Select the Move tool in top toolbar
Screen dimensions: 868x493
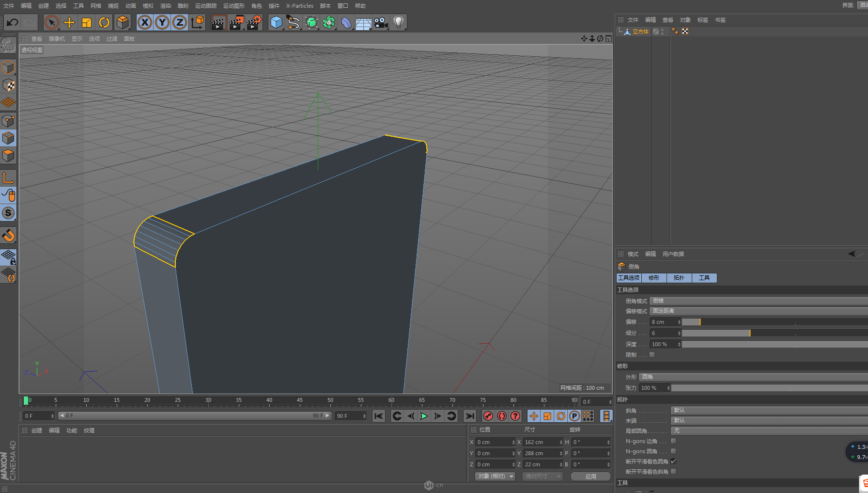click(x=69, y=23)
